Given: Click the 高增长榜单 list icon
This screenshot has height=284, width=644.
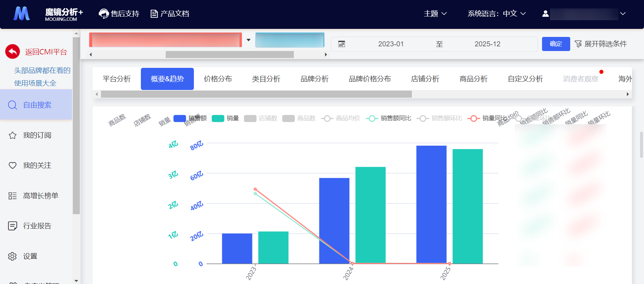Looking at the screenshot, I should (x=12, y=196).
